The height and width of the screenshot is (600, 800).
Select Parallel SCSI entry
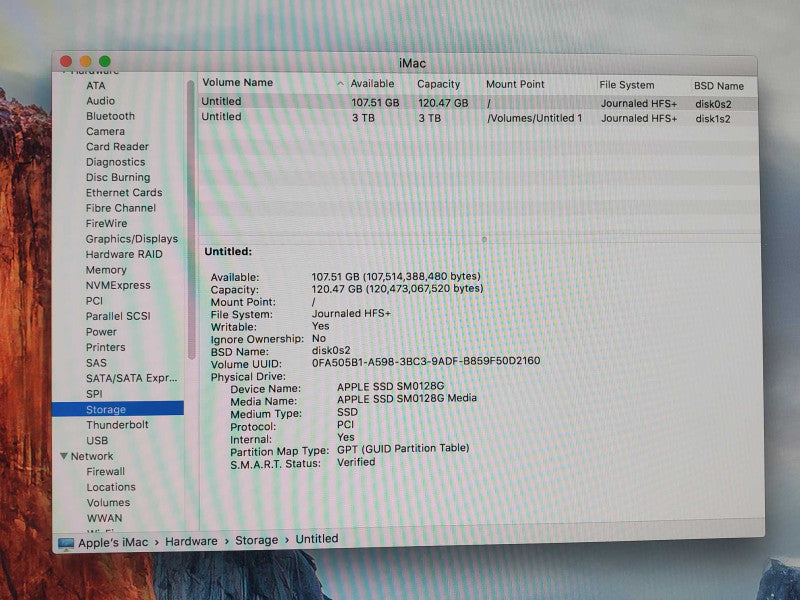118,316
